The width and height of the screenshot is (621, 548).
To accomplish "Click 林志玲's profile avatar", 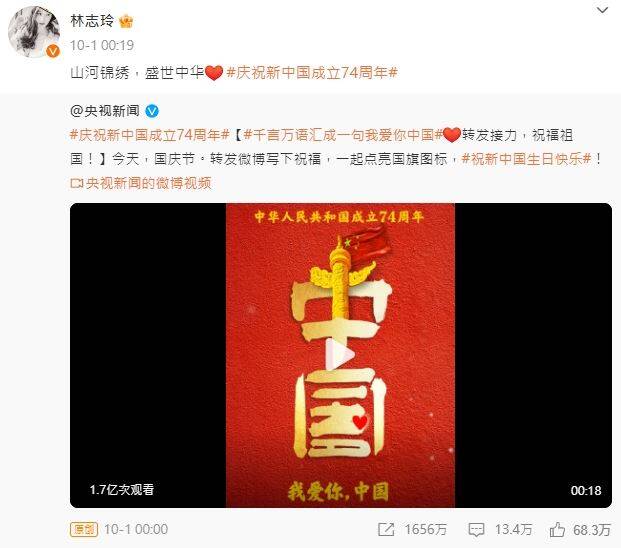I will click(34, 32).
